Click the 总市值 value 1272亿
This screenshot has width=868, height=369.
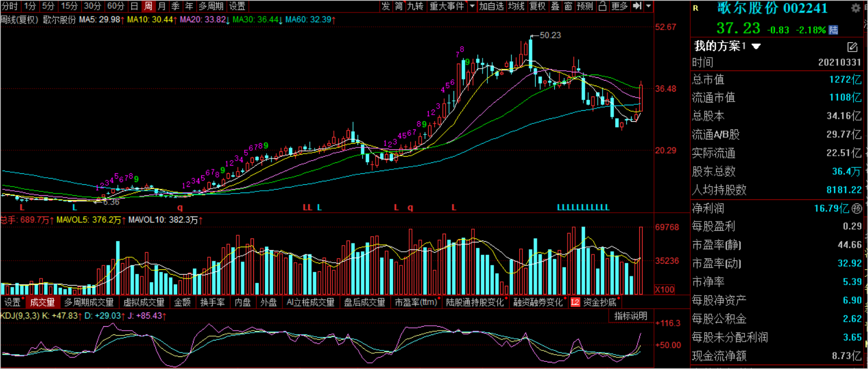tap(845, 80)
